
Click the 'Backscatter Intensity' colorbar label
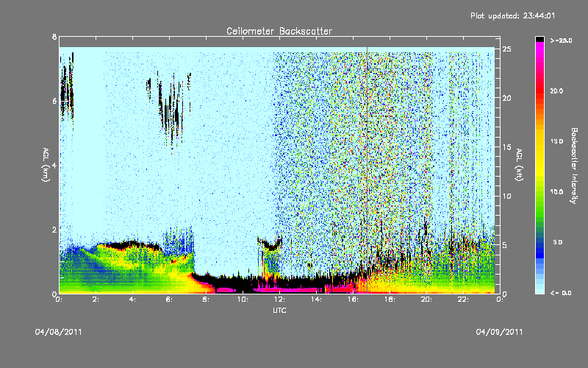[x=574, y=166]
